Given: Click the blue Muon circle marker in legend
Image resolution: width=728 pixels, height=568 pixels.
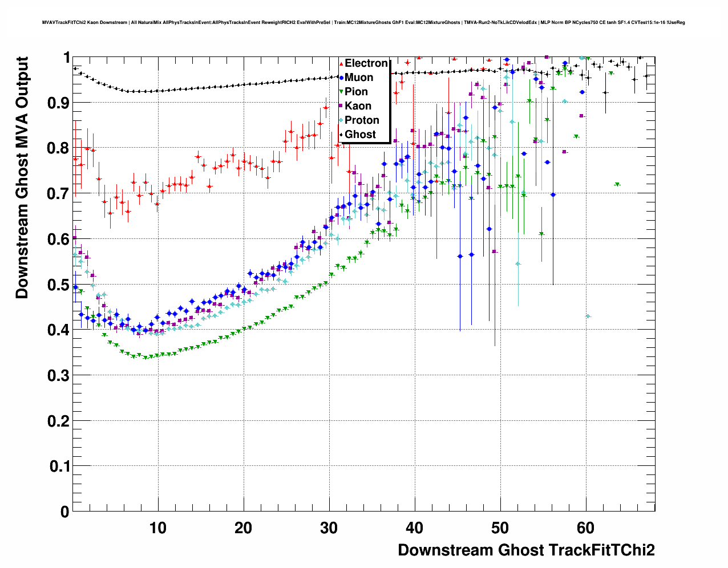Looking at the screenshot, I should (341, 78).
